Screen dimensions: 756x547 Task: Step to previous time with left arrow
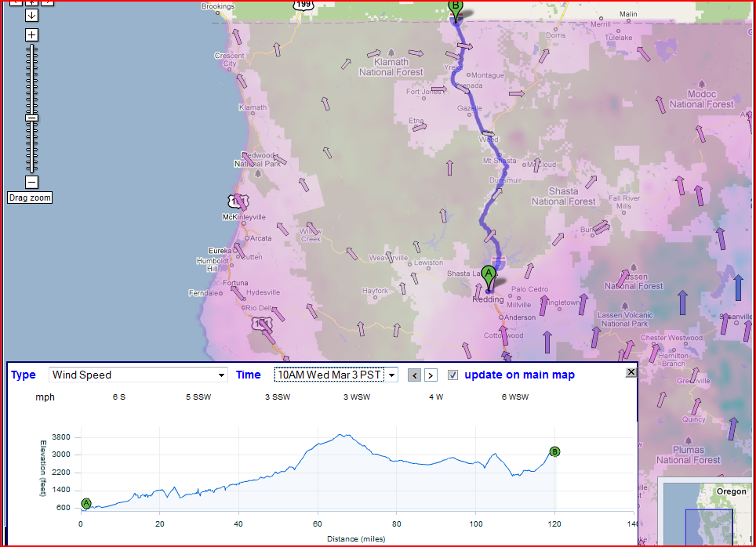(415, 375)
